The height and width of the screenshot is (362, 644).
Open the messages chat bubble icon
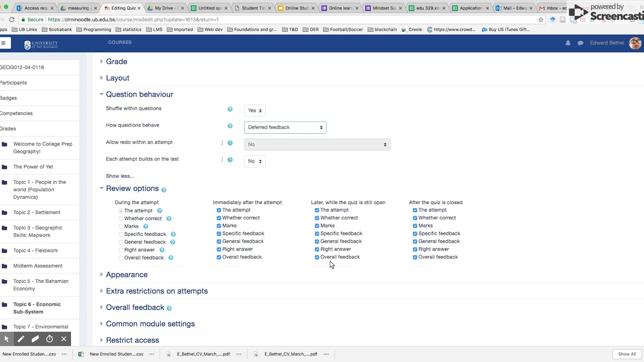tap(581, 43)
